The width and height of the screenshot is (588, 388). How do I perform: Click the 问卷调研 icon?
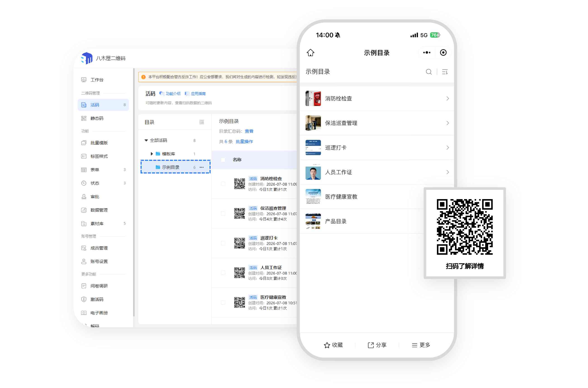(x=84, y=286)
